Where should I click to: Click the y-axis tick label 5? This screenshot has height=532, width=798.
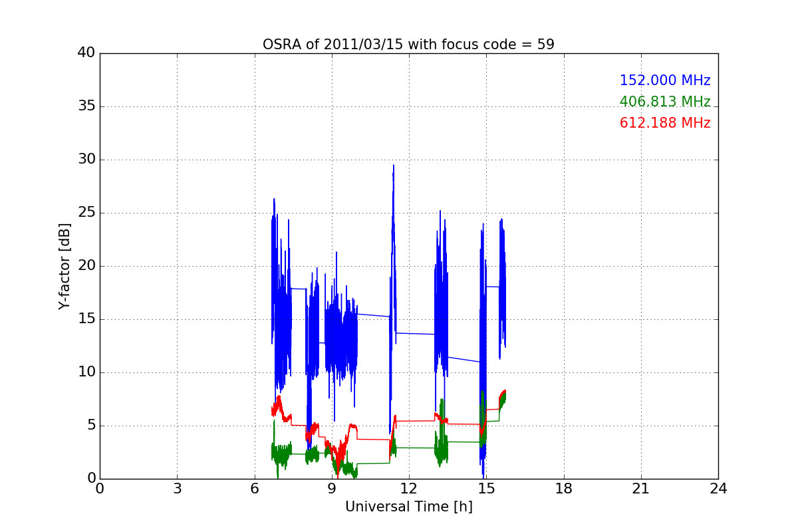[90, 426]
